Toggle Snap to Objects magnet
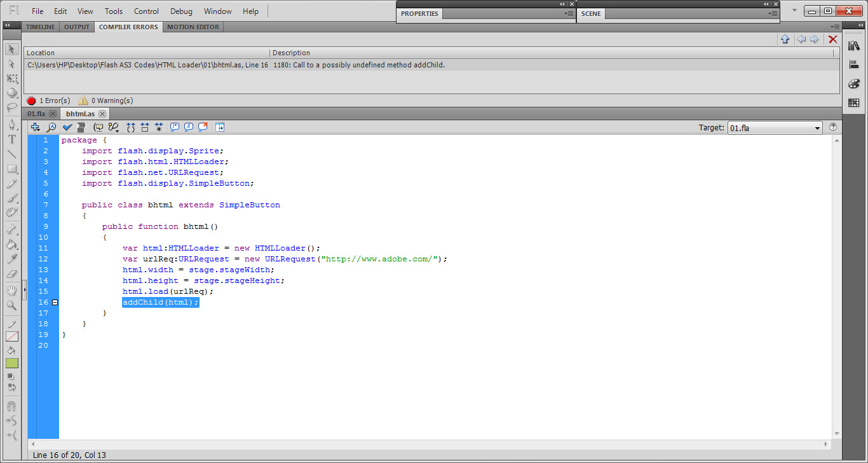 tap(11, 406)
